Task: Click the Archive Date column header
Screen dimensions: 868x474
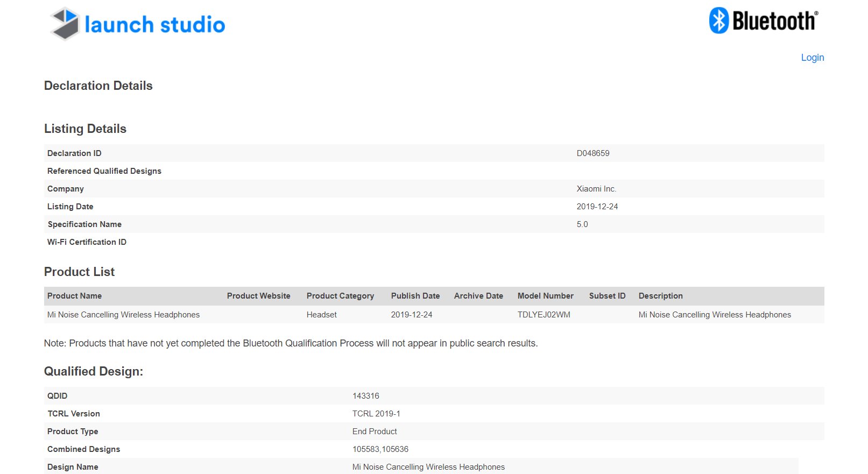Action: pyautogui.click(x=478, y=296)
